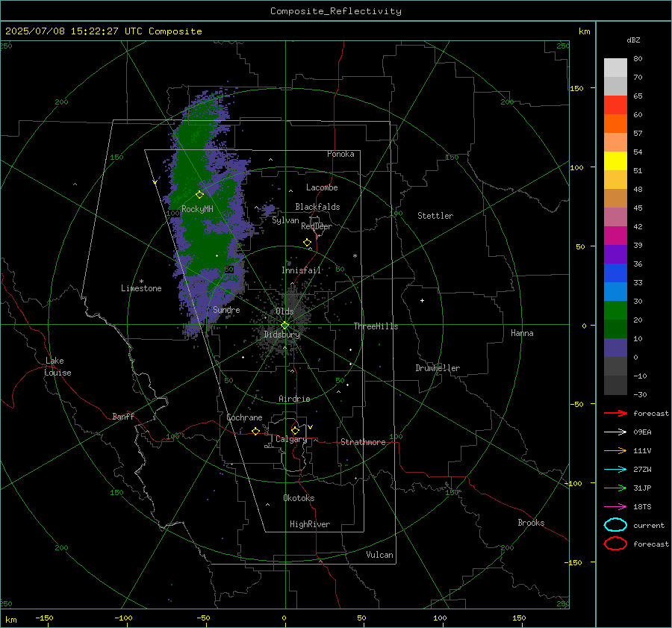Select the orange 57-60 dBZ color band
The image size is (672, 628).
[x=615, y=123]
